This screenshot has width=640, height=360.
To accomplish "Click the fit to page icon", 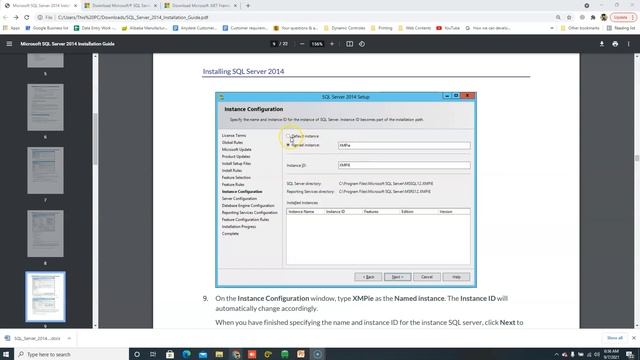I will pyautogui.click(x=349, y=44).
